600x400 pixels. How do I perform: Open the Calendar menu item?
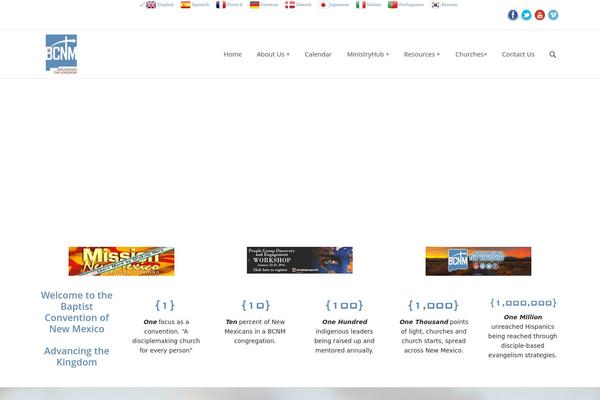318,54
